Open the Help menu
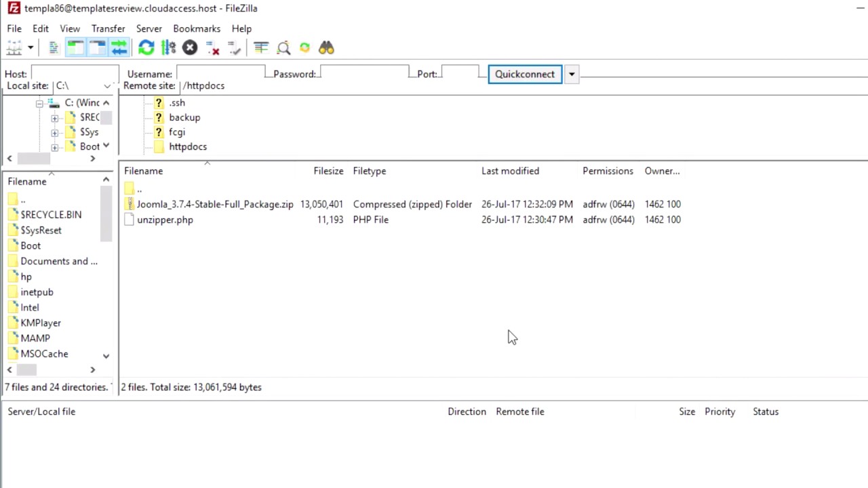The image size is (868, 488). [x=241, y=28]
